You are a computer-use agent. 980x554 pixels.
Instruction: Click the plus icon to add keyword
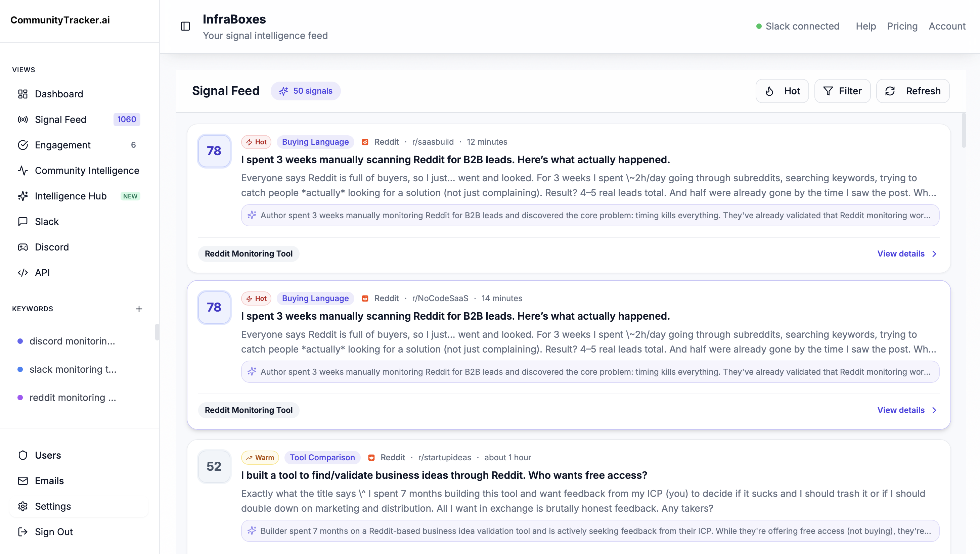click(x=139, y=309)
